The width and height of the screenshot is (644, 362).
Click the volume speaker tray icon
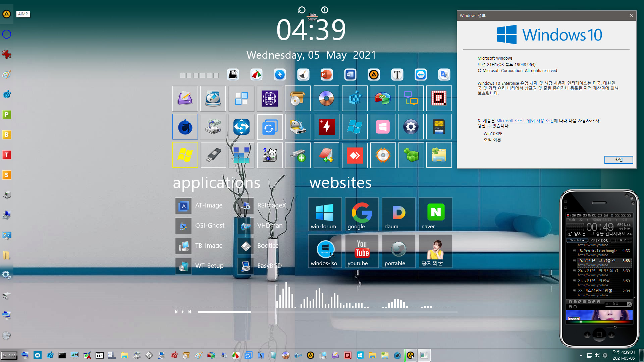coord(597,355)
